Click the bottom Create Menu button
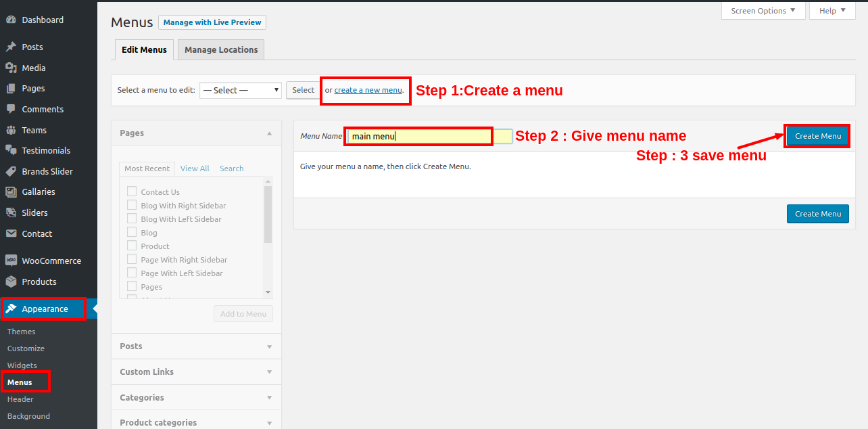 pos(817,214)
